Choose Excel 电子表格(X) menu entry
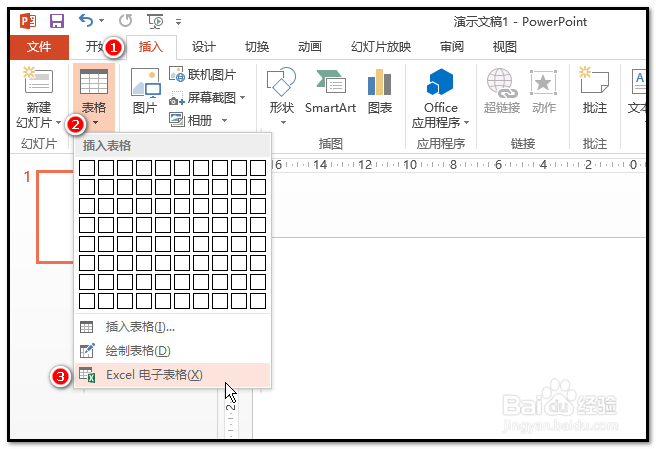Screen dimensions: 656x449 click(172, 375)
